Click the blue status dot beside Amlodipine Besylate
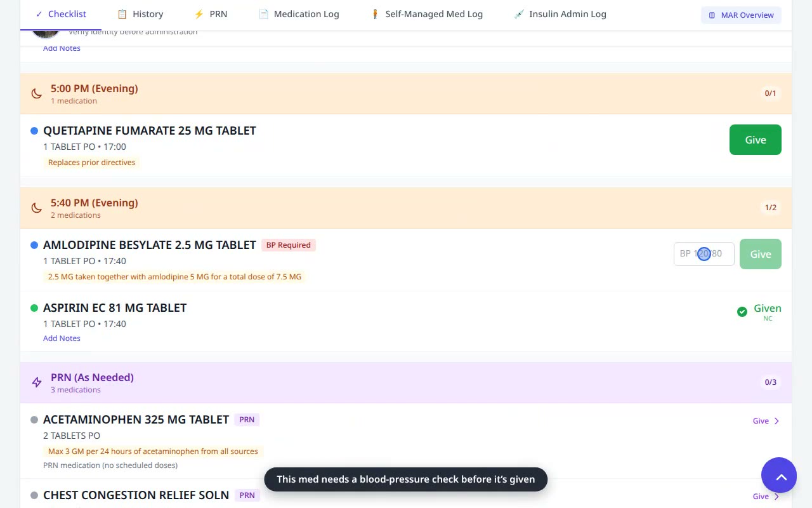812x508 pixels. click(x=34, y=245)
